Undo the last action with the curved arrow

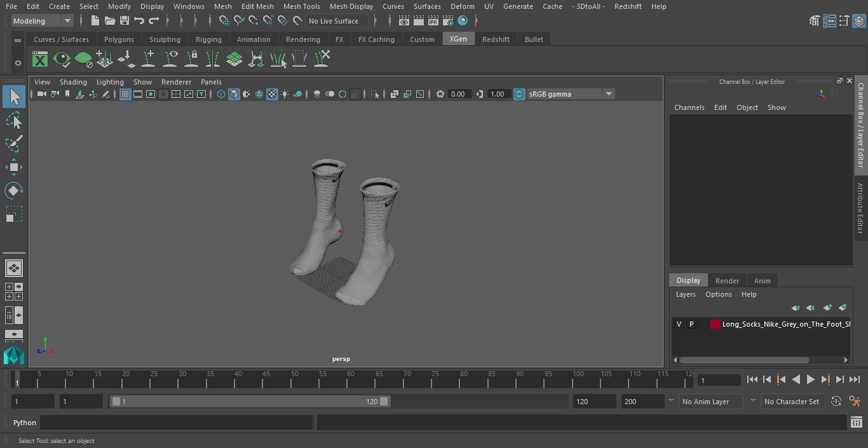pos(139,21)
